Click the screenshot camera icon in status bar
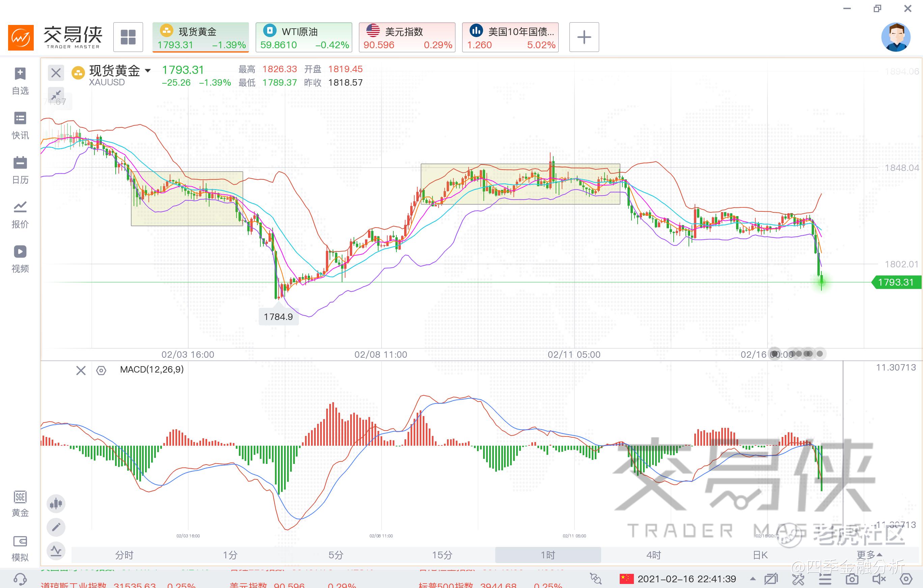This screenshot has width=923, height=588. (852, 579)
